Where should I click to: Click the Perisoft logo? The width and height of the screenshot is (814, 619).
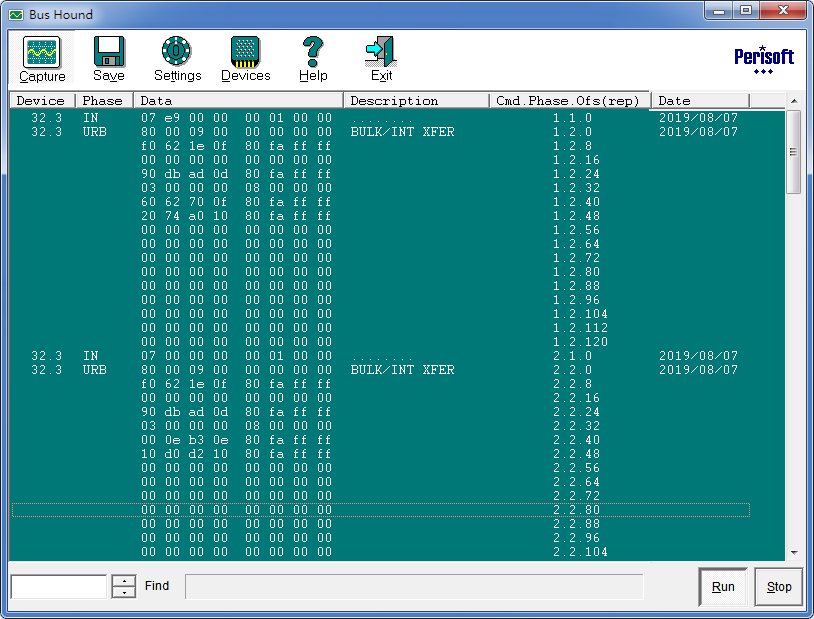(x=763, y=58)
